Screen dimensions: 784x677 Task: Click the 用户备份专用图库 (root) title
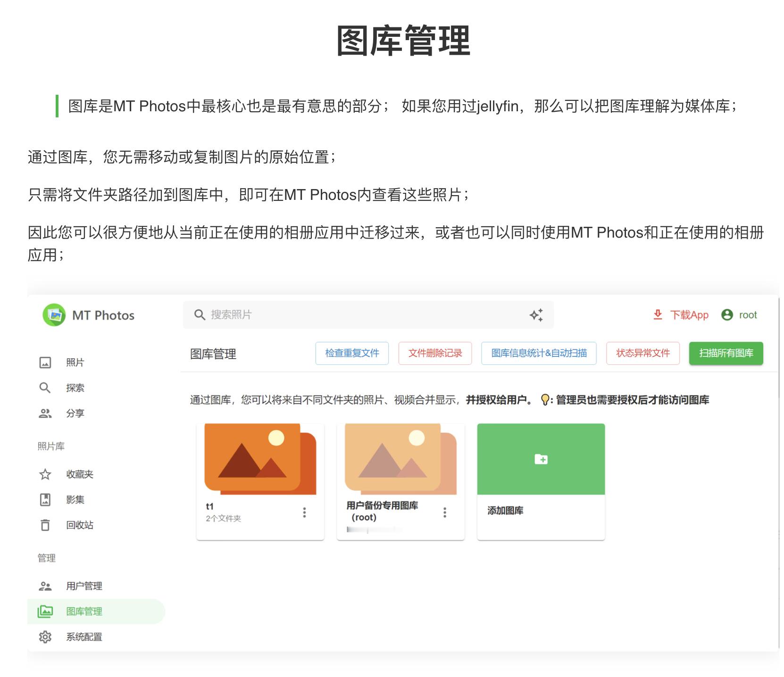pyautogui.click(x=382, y=511)
